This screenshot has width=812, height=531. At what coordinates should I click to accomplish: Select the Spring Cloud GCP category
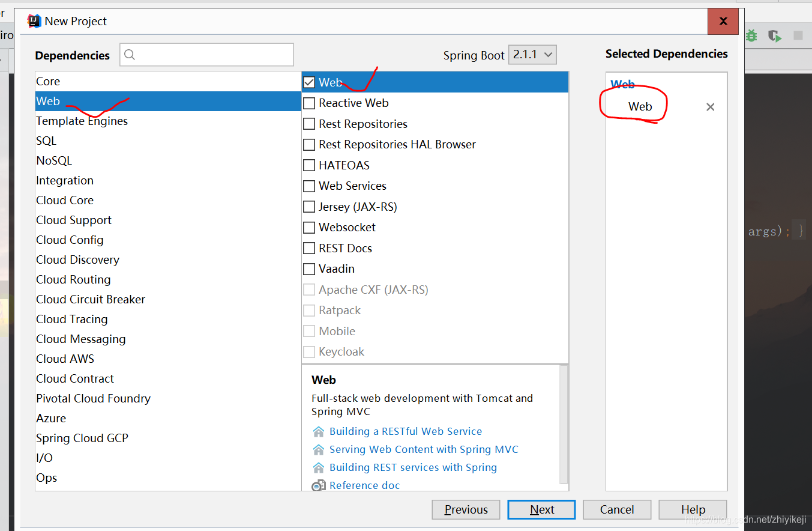click(x=168, y=438)
